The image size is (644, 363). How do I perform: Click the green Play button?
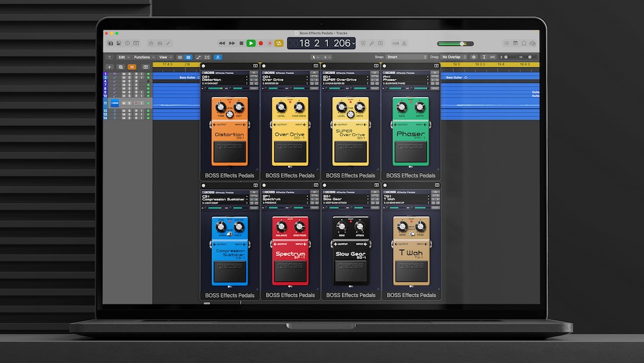tap(250, 43)
